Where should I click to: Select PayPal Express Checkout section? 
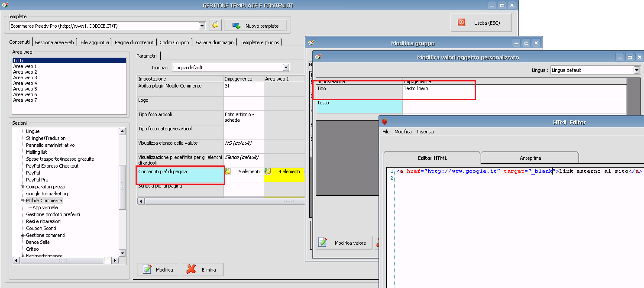point(52,166)
